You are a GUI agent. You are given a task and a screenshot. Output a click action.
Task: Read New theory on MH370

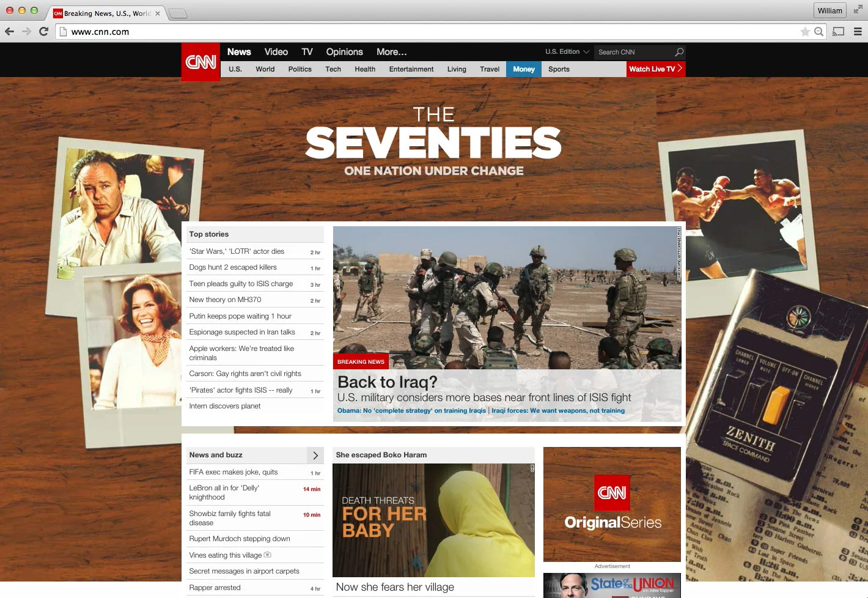[225, 300]
